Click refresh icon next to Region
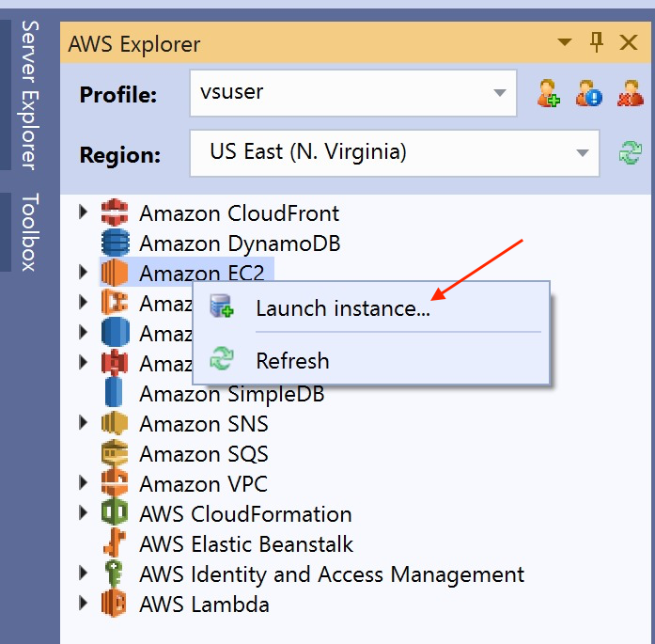655x644 pixels. tap(631, 152)
